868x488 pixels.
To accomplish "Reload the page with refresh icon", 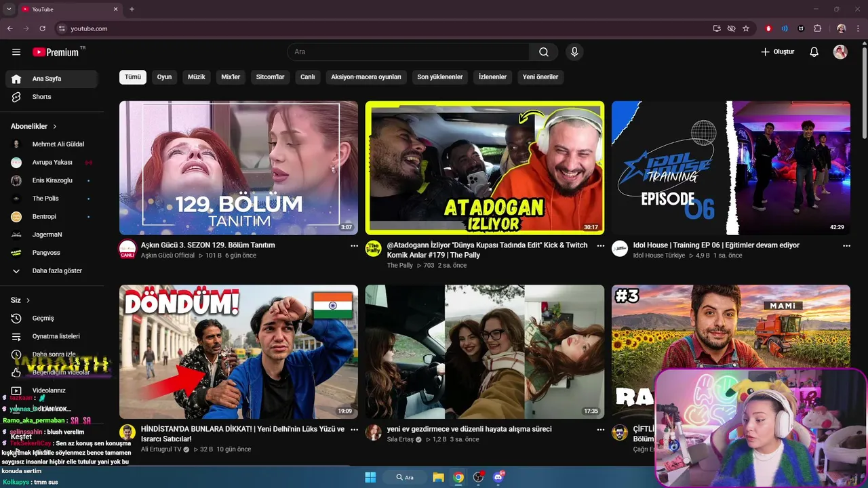I will click(x=42, y=28).
